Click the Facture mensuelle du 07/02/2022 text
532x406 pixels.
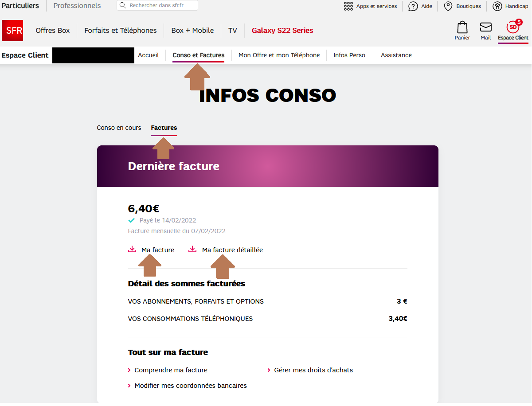click(x=177, y=231)
